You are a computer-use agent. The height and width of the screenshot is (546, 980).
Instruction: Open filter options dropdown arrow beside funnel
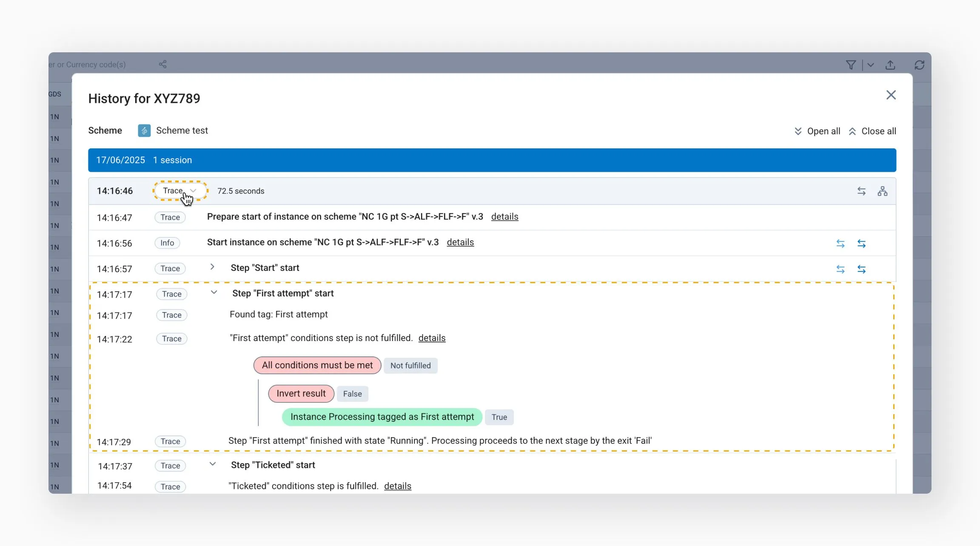click(x=871, y=65)
